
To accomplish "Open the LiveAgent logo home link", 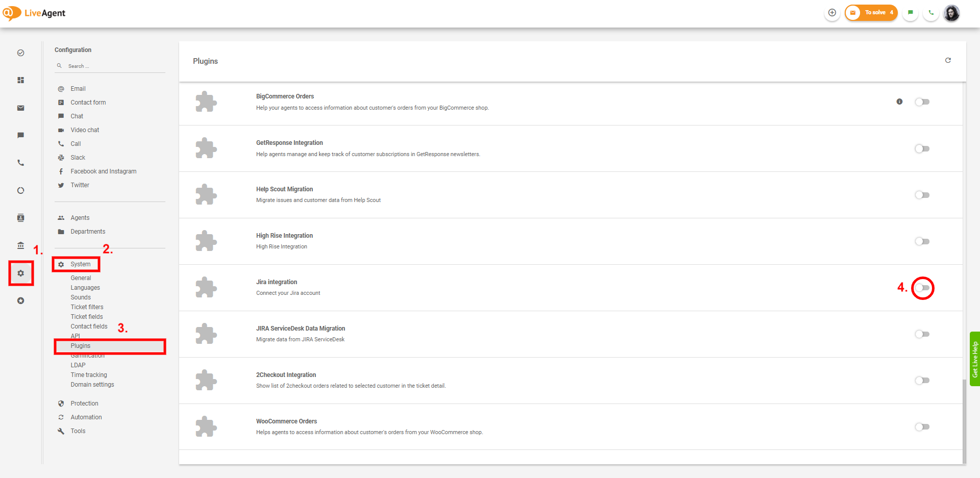I will point(35,13).
